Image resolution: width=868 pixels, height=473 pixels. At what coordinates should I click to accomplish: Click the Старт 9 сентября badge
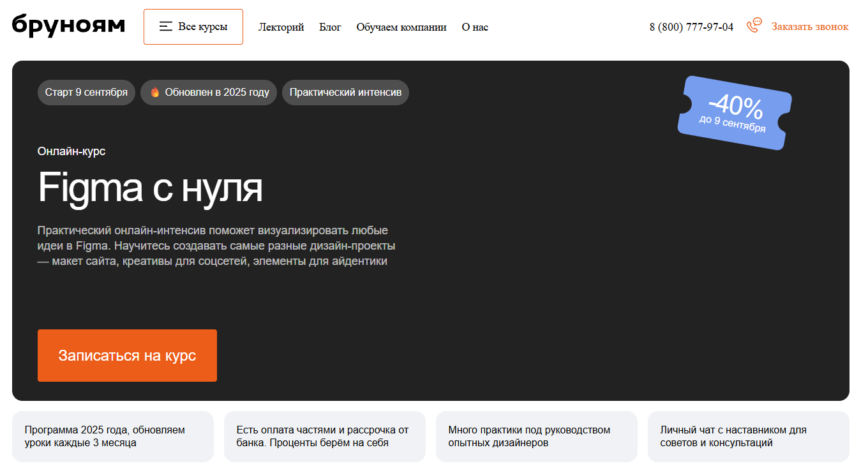click(x=86, y=93)
